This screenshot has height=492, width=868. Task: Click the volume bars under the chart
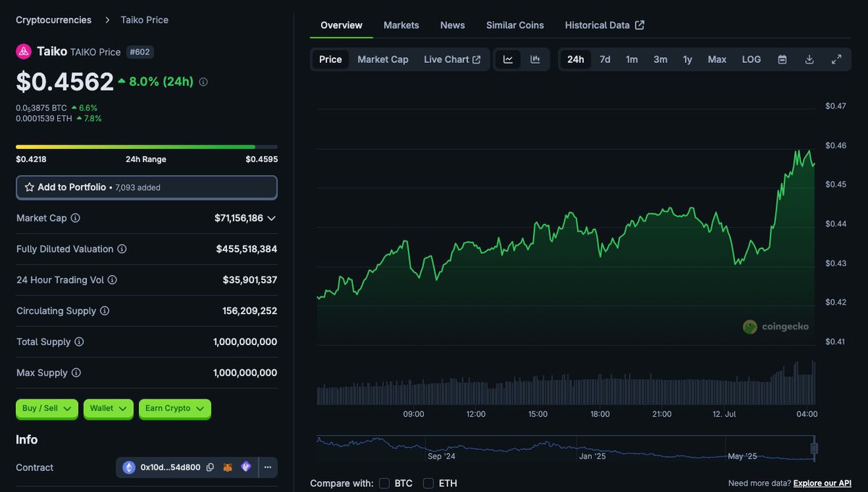[566, 383]
